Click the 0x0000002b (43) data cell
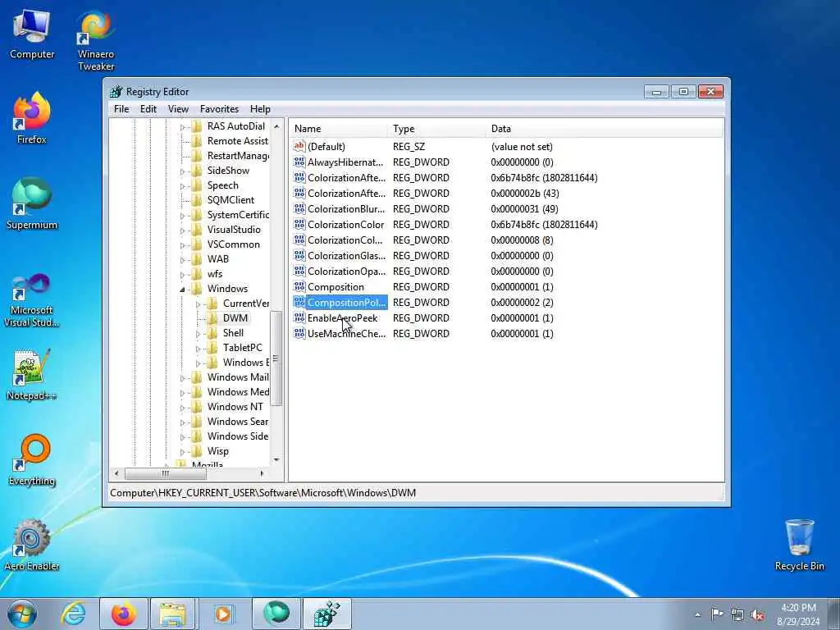Viewport: 840px width, 630px height. [524, 194]
